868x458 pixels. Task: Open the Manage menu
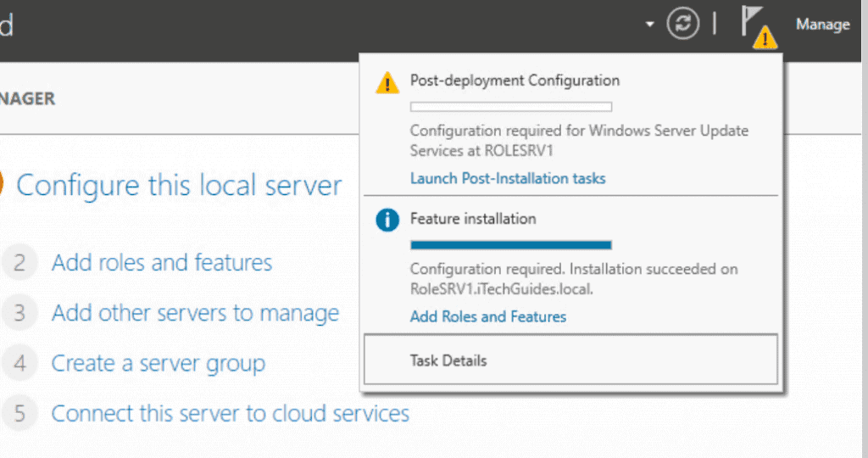pyautogui.click(x=822, y=25)
